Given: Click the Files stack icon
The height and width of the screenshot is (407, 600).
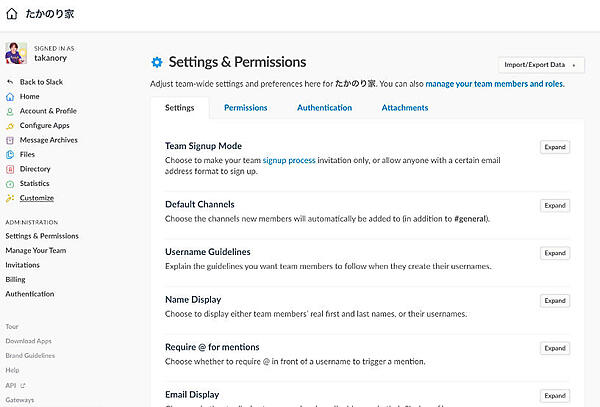Looking at the screenshot, I should click(10, 155).
